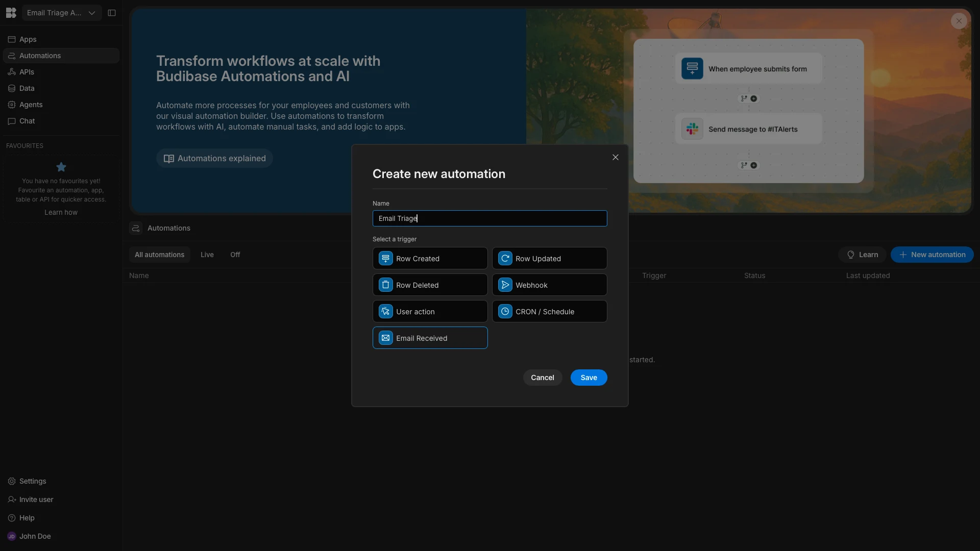Click the CRON / Schedule clock icon
The image size is (980, 551).
click(505, 312)
